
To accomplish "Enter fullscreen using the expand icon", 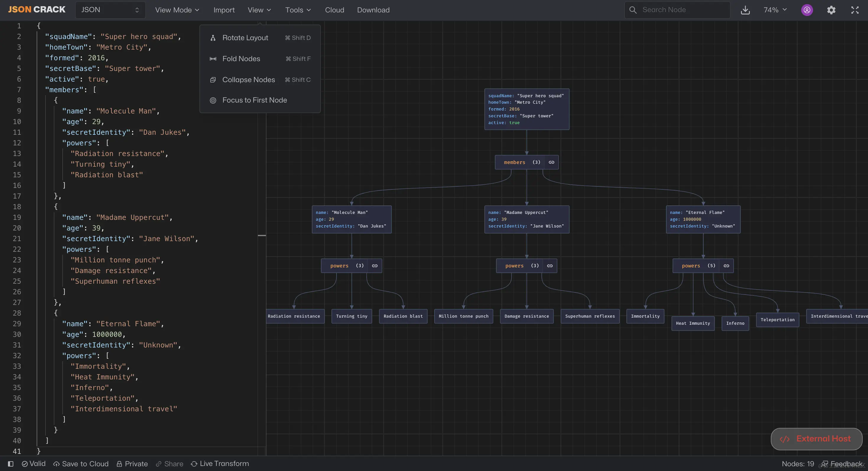I will [x=854, y=10].
